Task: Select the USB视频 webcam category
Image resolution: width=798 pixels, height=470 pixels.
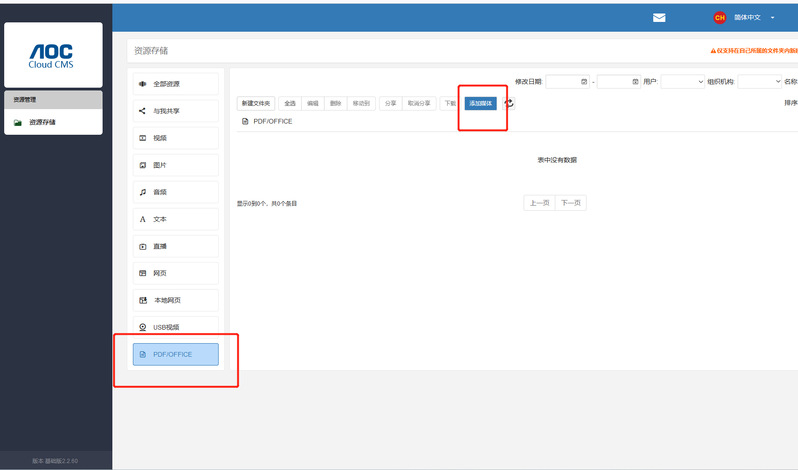Action: point(176,327)
